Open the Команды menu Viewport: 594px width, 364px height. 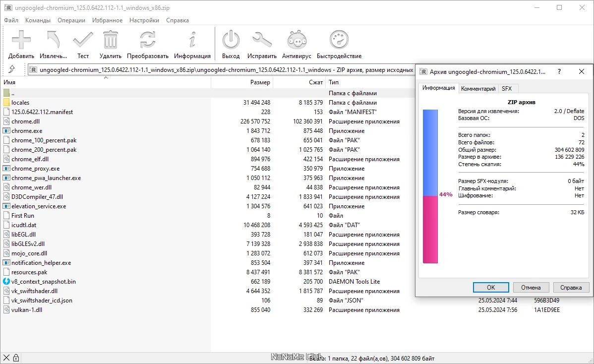(38, 20)
